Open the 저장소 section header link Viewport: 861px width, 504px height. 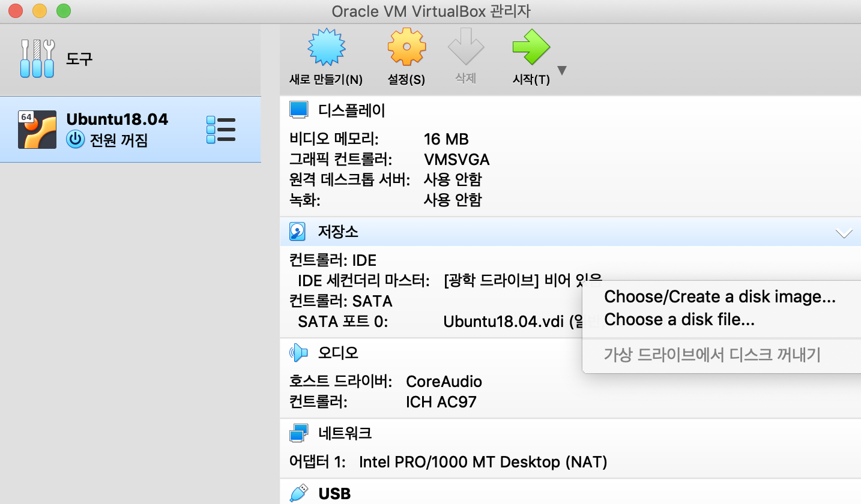pos(338,232)
